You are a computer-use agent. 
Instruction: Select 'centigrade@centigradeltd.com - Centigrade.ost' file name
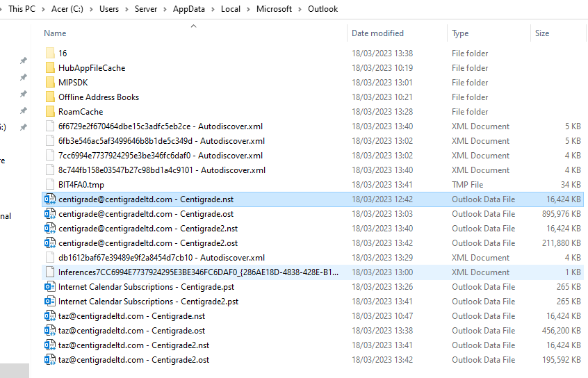click(146, 214)
